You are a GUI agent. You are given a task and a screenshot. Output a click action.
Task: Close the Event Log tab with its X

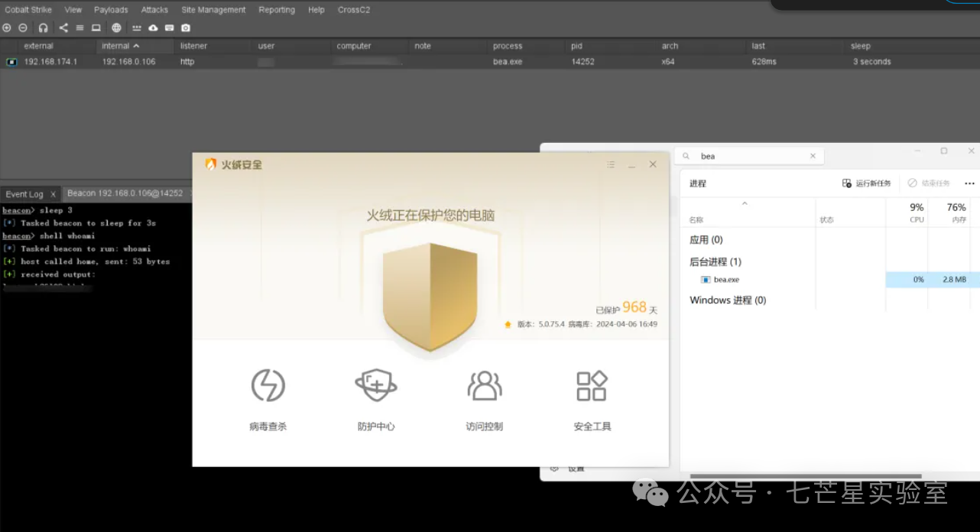pyautogui.click(x=54, y=194)
